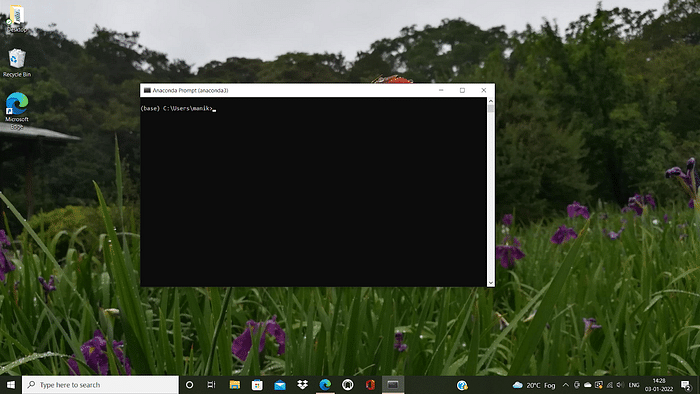This screenshot has width=700, height=394.
Task: Switch to Microsoft Edge on the taskbar
Action: (325, 385)
